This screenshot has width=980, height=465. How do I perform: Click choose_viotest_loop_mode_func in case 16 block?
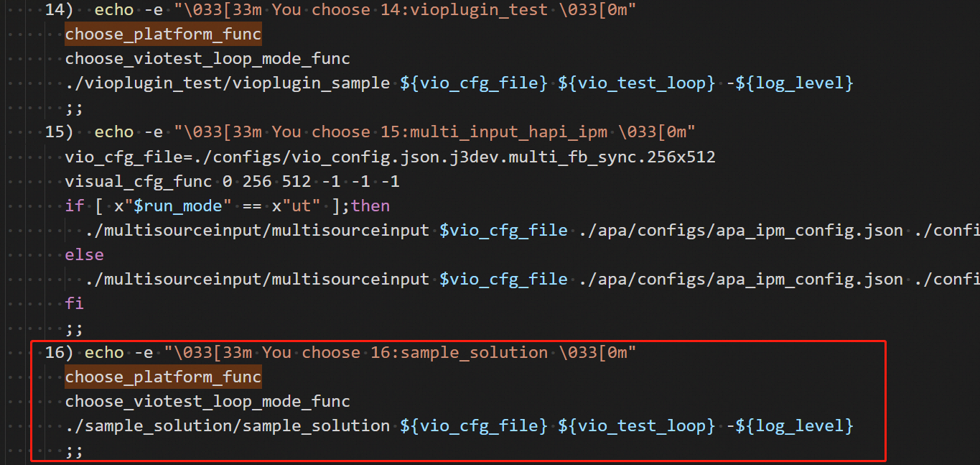pyautogui.click(x=207, y=401)
